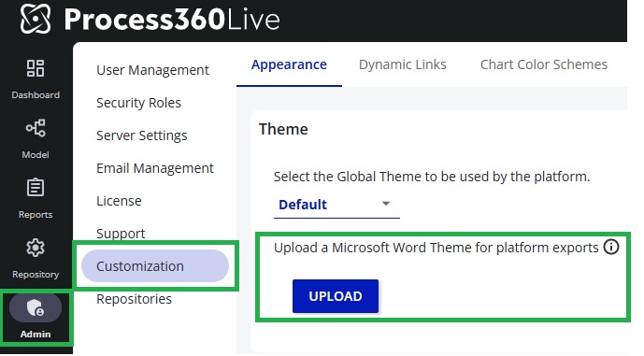Expand the Global Theme dropdown arrow
Viewport: 644px width, 356px height.
click(386, 204)
